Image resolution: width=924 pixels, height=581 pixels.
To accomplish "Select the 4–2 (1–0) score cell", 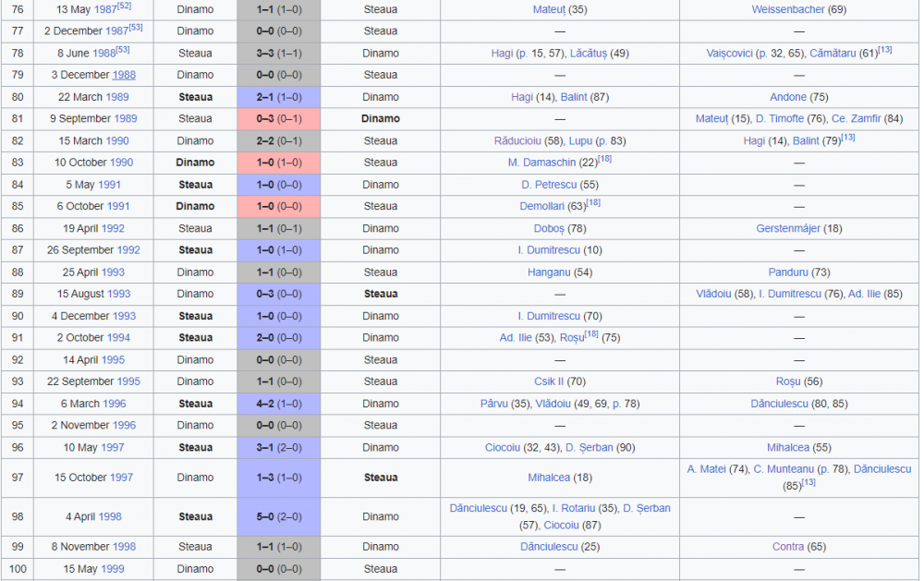I will point(279,404).
